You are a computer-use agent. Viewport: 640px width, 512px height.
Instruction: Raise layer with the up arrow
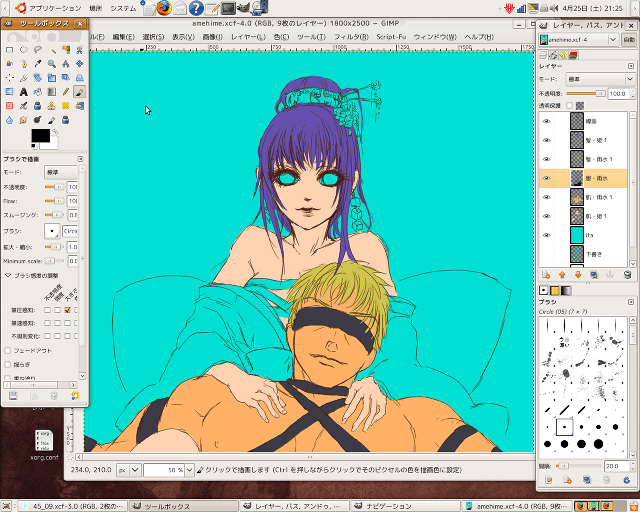coord(562,275)
